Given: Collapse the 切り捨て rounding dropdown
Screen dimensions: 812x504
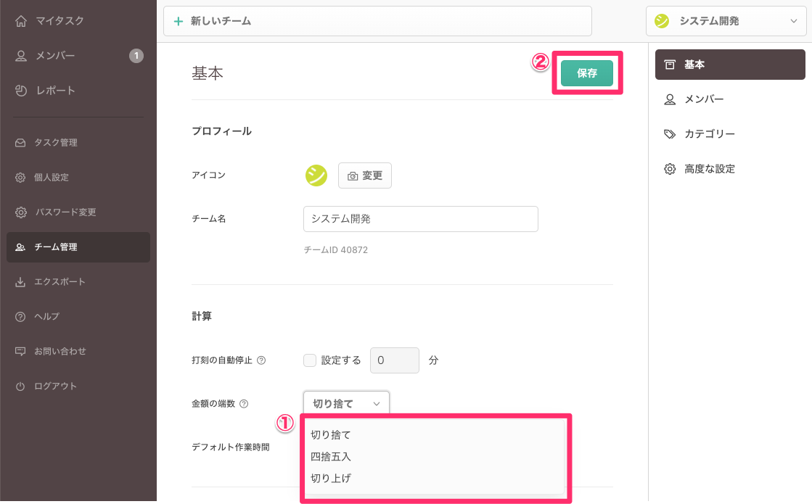Looking at the screenshot, I should click(x=346, y=403).
